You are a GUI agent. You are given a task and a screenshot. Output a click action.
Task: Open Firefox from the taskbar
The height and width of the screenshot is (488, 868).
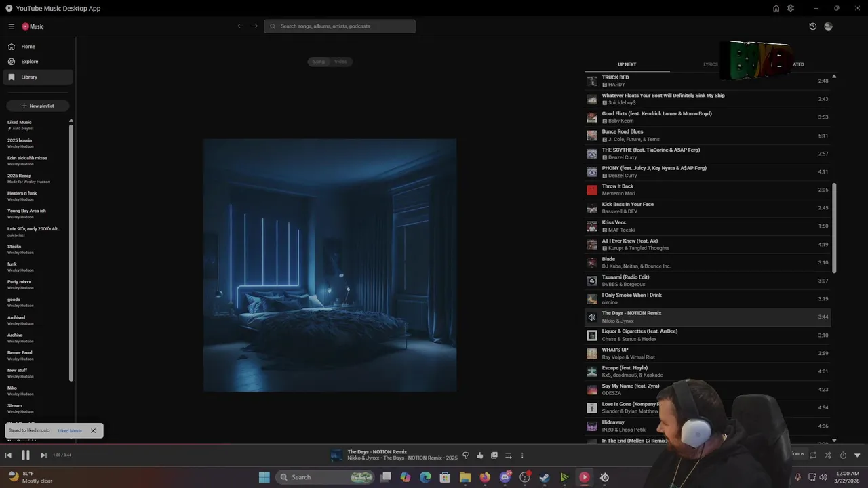point(485,477)
